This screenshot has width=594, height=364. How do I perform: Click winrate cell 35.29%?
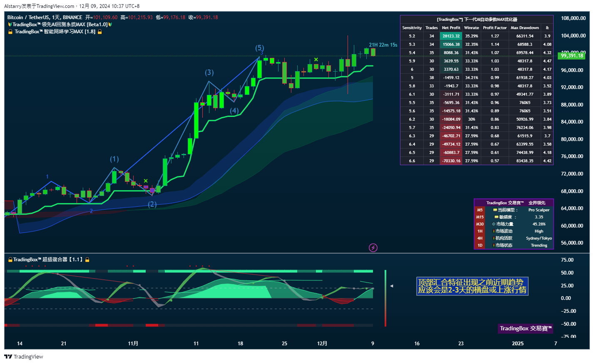[x=472, y=36]
